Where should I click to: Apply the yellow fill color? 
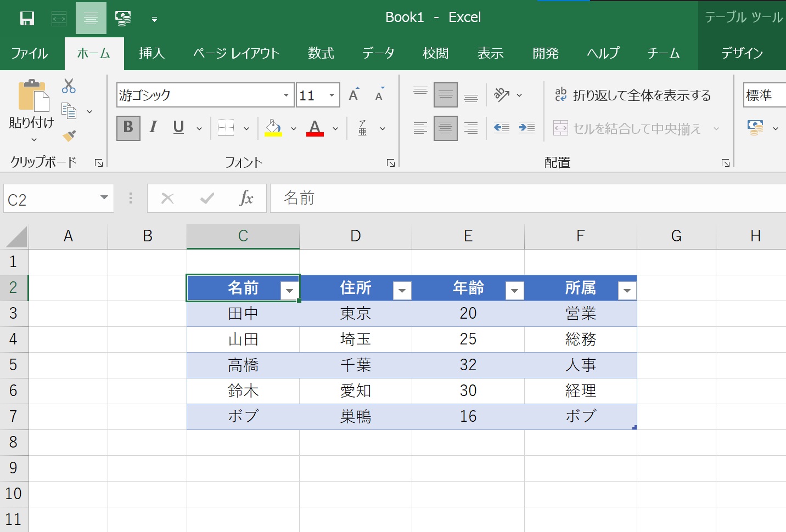(273, 128)
